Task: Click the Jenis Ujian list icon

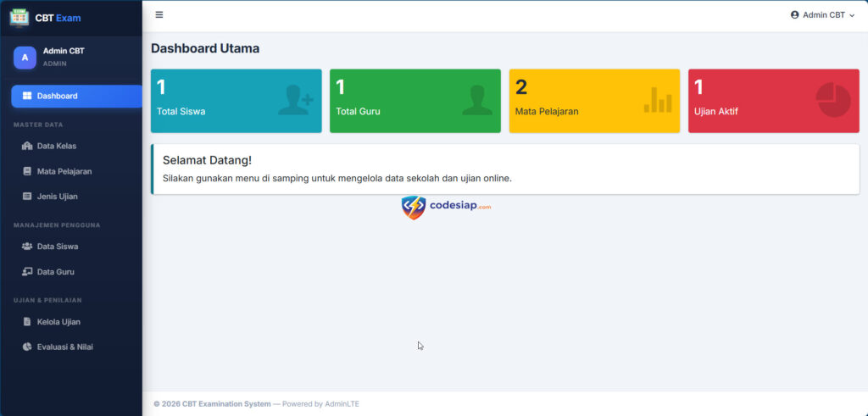Action: point(27,197)
